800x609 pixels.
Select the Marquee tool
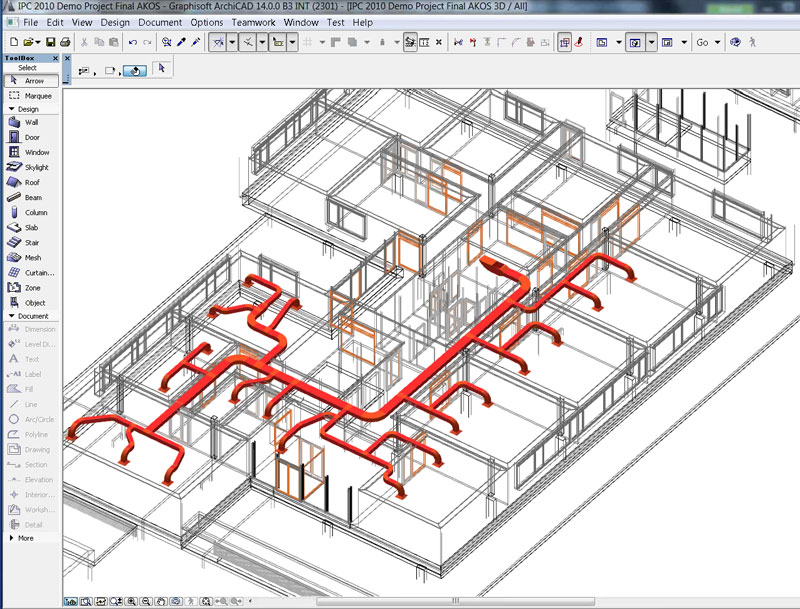tap(31, 95)
